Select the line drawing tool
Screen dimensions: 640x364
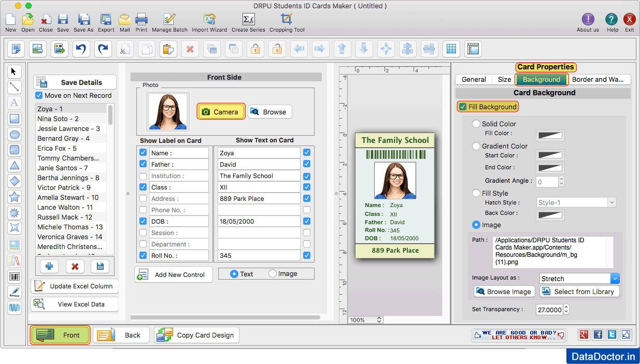[15, 87]
